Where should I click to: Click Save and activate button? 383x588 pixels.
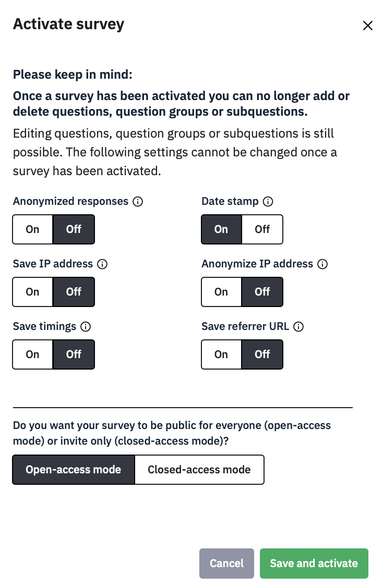point(314,563)
